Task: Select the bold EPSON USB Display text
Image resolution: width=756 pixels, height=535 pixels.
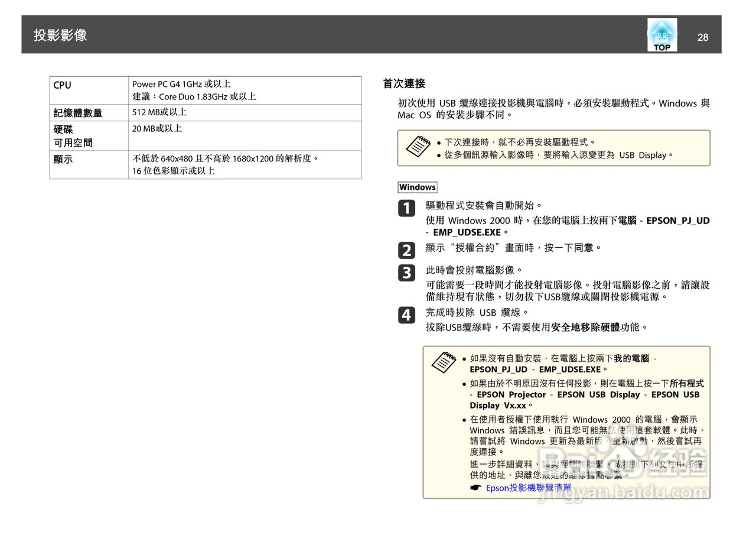Action: click(x=598, y=394)
